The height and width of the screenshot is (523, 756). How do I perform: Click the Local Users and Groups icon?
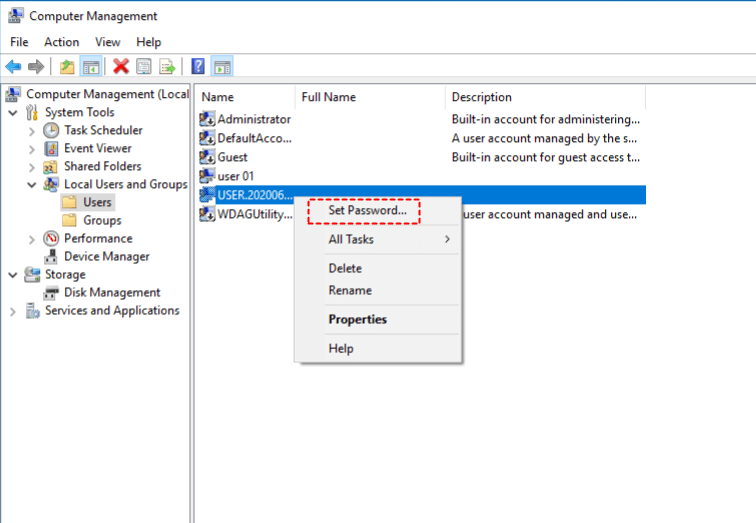pos(51,185)
